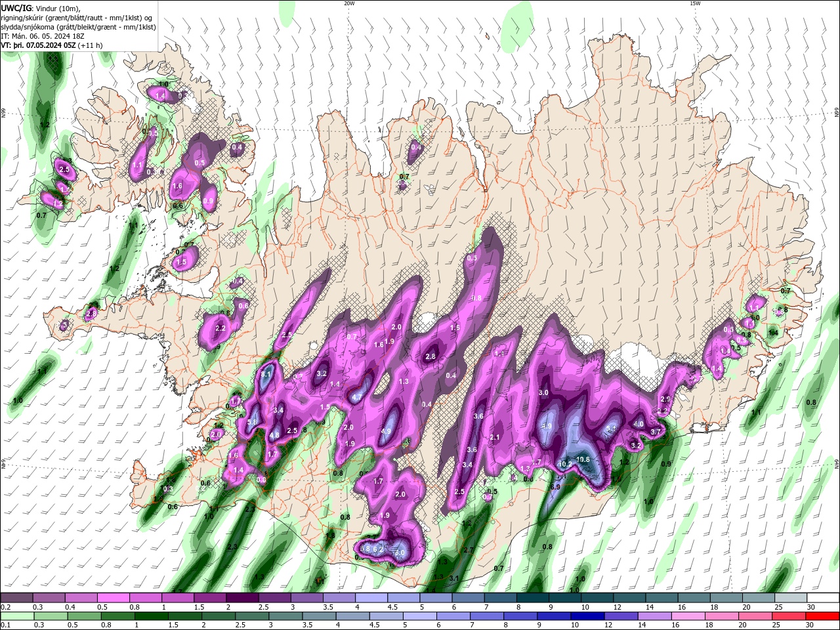840x630 pixels.
Task: Click the 4.7 precipitation value on the map
Action: [357, 397]
